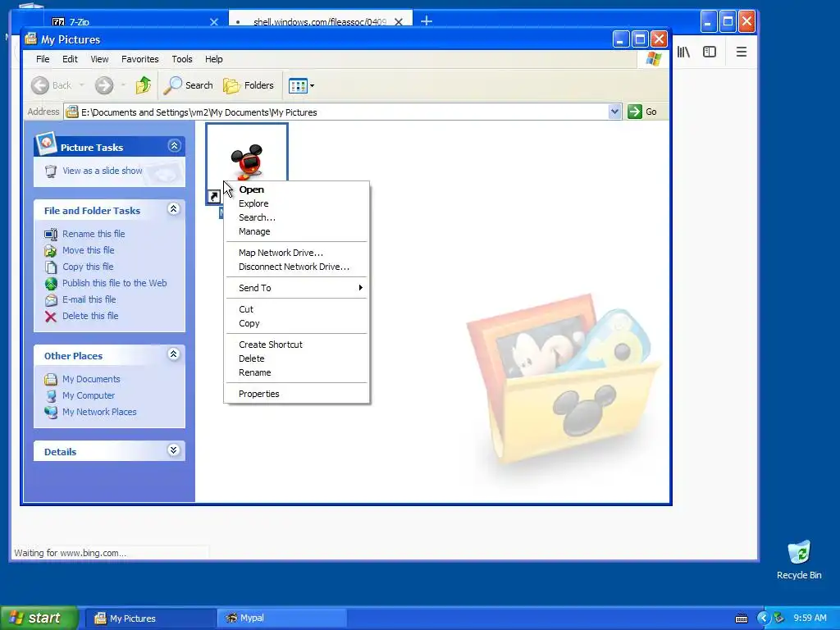Open the Search pane from toolbar
The height and width of the screenshot is (630, 840).
(188, 85)
